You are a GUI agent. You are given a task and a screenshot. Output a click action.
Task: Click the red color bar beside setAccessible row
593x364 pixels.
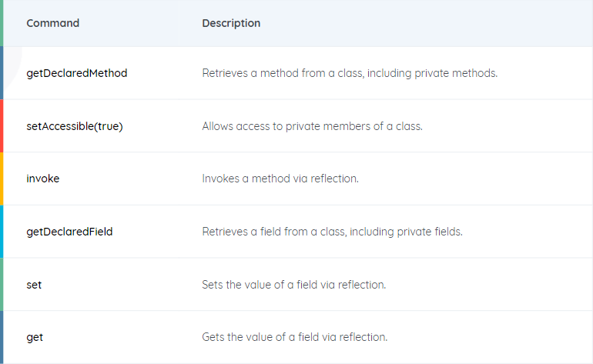click(x=2, y=126)
